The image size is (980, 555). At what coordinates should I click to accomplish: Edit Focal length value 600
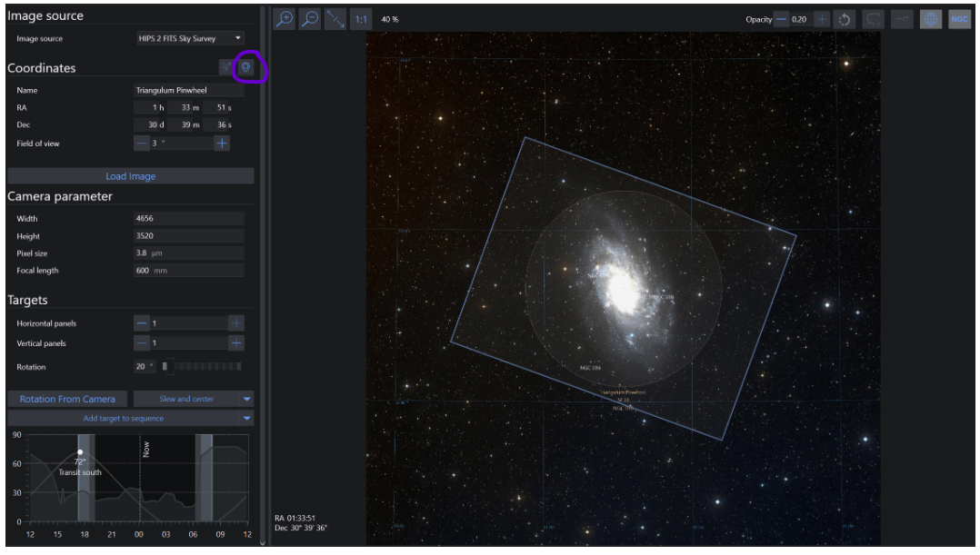189,271
